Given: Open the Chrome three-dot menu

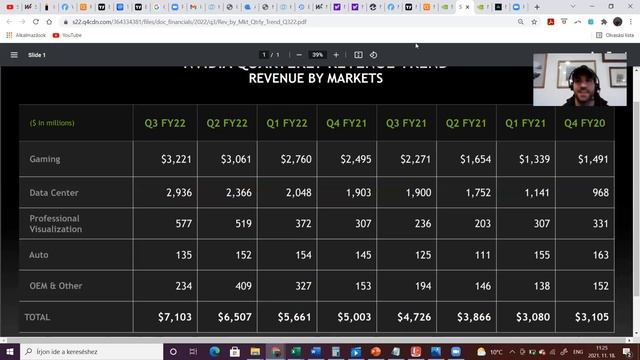Looking at the screenshot, I should tap(631, 22).
